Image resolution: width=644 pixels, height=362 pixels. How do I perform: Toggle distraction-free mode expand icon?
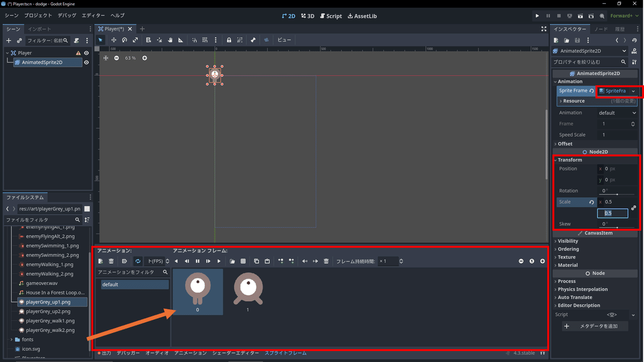(544, 29)
